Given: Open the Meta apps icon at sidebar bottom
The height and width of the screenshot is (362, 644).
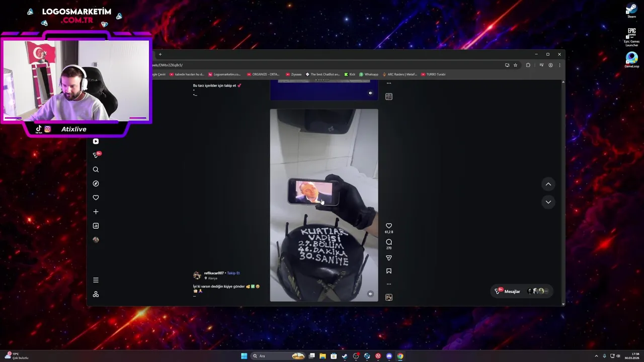Looking at the screenshot, I should [96, 294].
